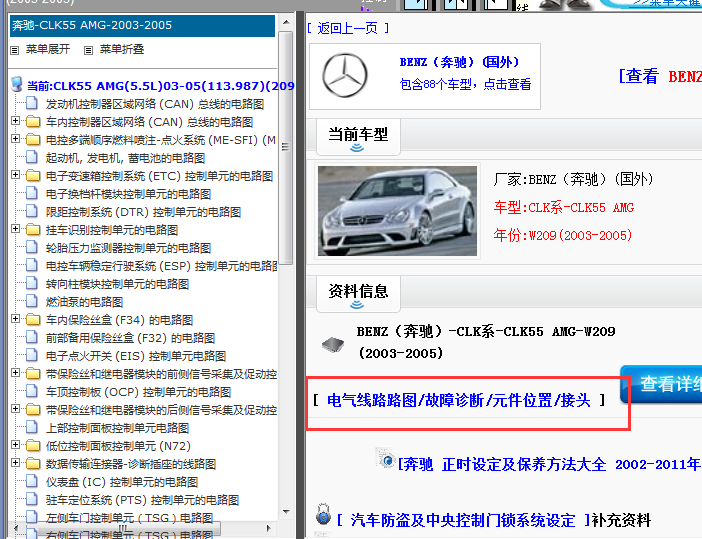This screenshot has height=539, width=702.
Task: Click the BENZ（奔驰）(国外) brand title
Action: (459, 62)
